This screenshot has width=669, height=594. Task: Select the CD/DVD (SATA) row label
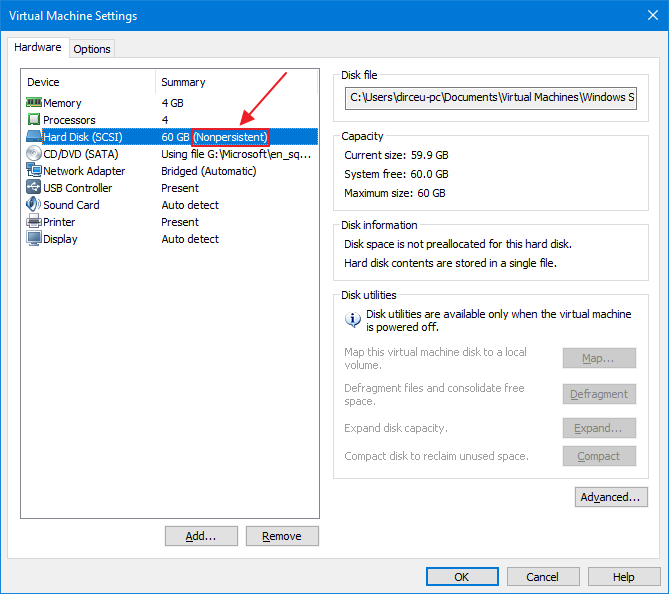pos(81,154)
